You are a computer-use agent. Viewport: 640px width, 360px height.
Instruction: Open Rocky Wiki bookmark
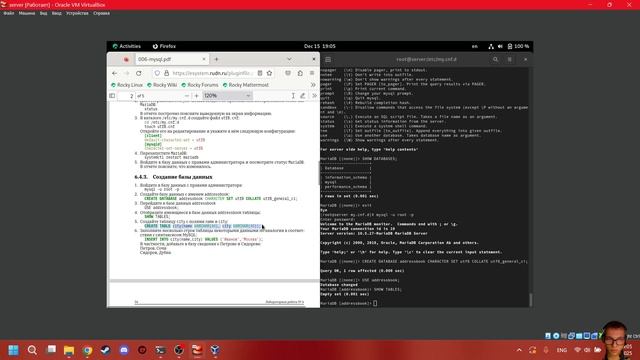click(162, 85)
